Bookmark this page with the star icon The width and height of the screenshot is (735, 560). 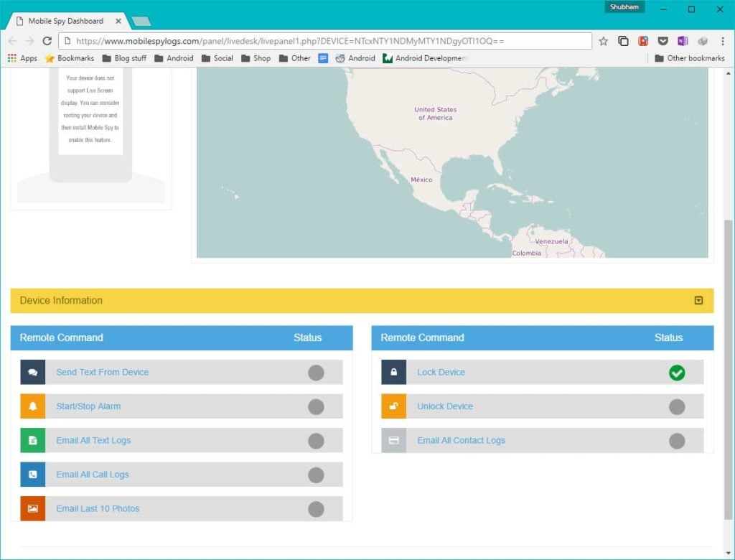(x=603, y=41)
